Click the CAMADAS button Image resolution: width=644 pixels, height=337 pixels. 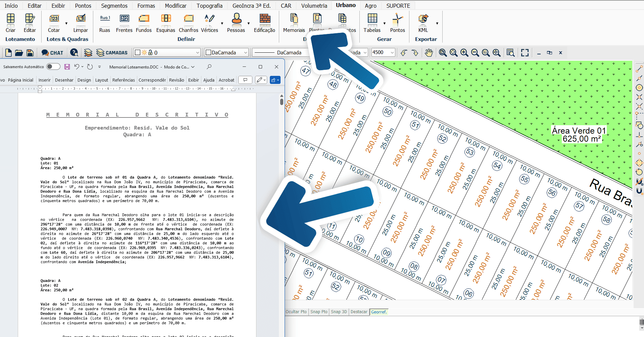click(x=112, y=53)
